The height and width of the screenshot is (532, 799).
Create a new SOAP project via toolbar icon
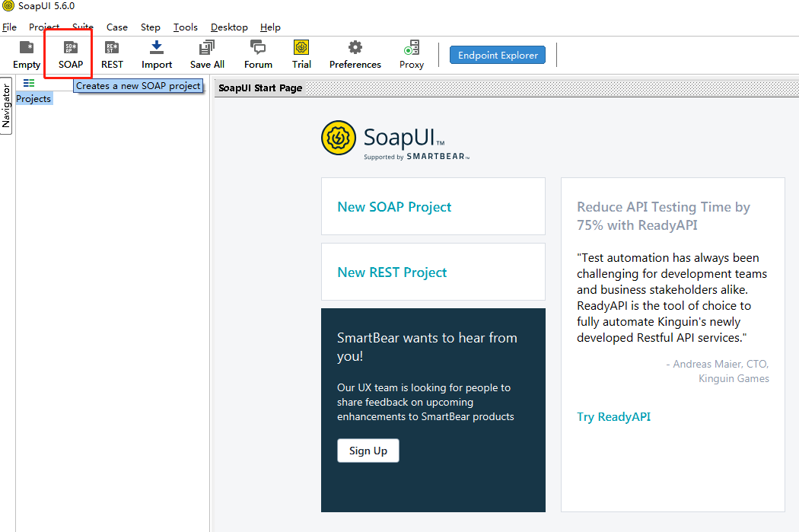pos(69,53)
